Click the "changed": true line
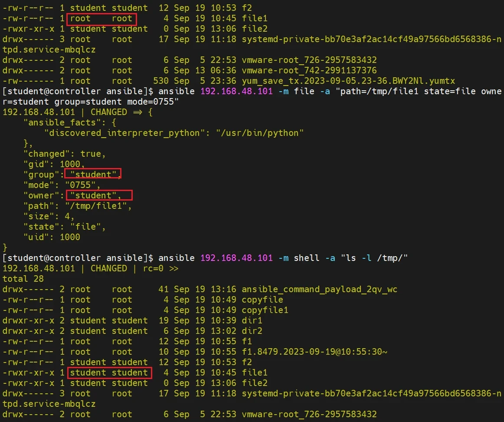The width and height of the screenshot is (504, 422). (64, 154)
